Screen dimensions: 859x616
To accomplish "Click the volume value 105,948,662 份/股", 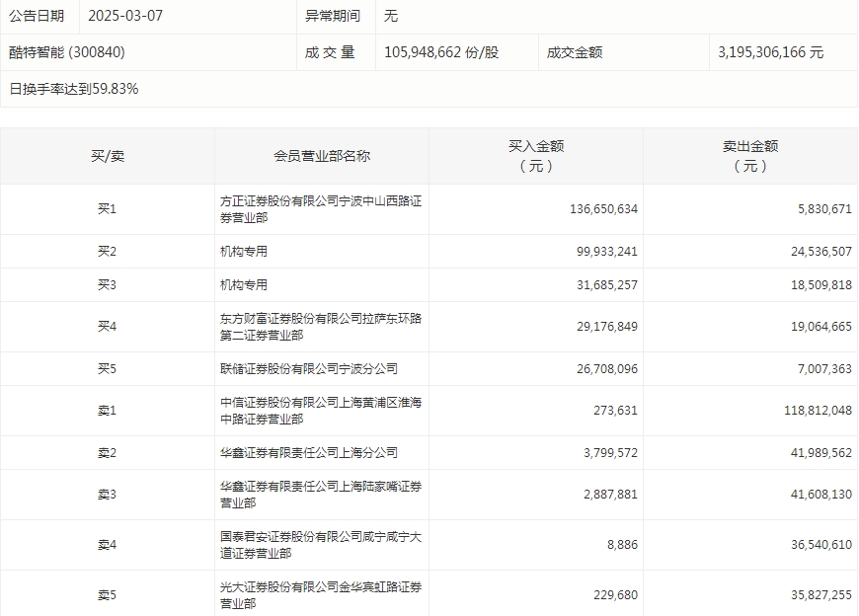I will 441,52.
